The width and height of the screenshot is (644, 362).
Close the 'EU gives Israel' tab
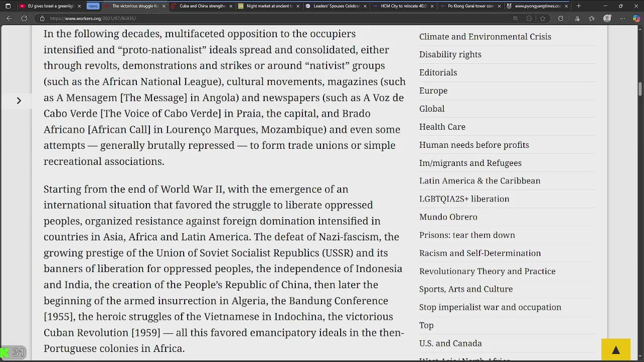coord(79,6)
